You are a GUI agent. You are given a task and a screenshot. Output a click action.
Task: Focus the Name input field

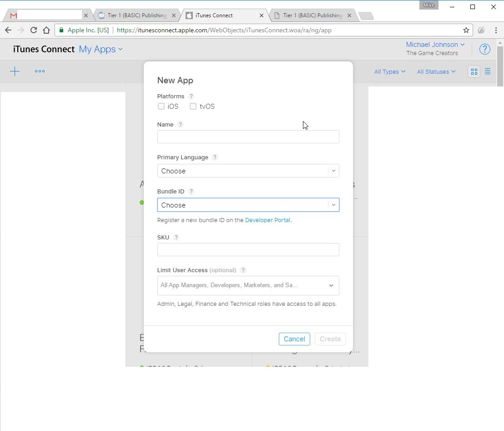coord(248,137)
